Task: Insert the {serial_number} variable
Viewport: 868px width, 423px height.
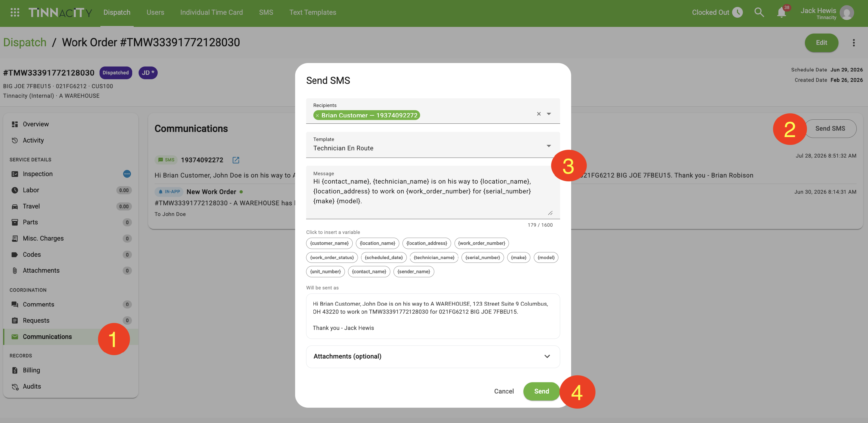Action: [483, 258]
